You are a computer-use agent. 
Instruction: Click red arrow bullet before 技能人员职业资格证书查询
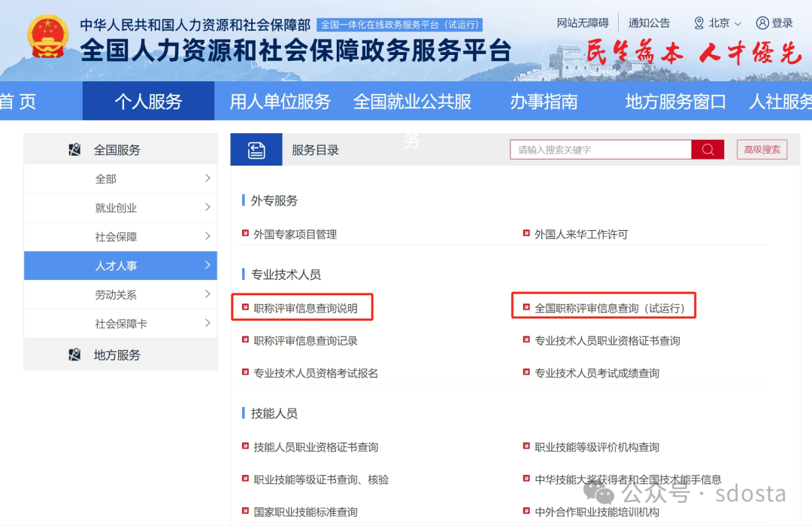point(245,445)
